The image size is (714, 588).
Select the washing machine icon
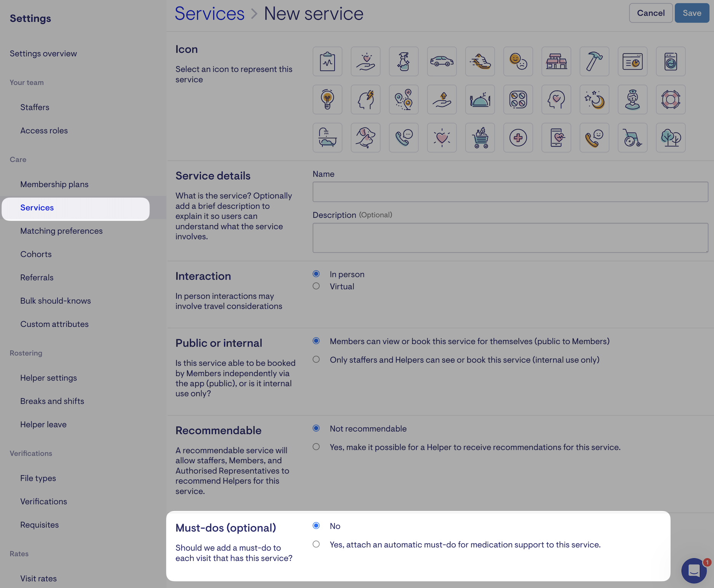pos(670,61)
